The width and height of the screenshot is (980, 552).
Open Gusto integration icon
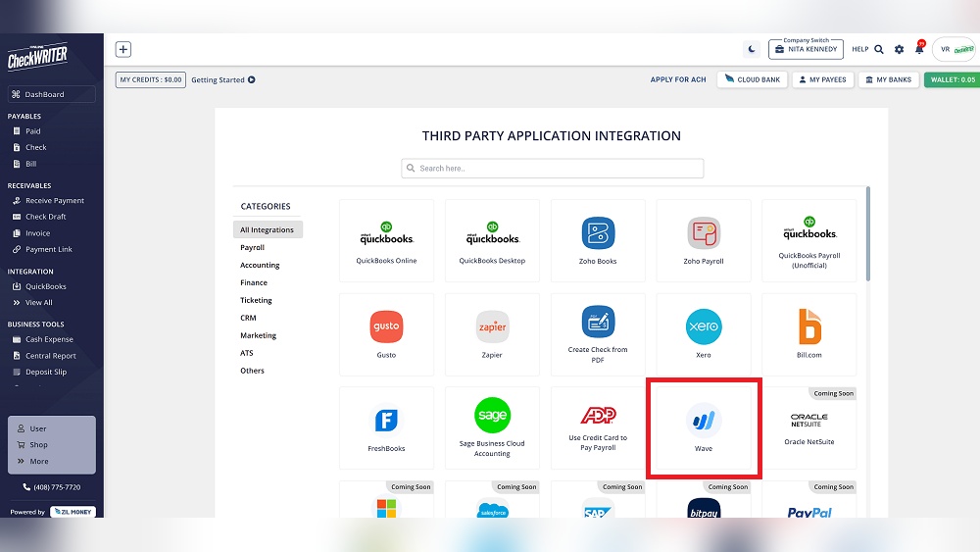pos(386,326)
